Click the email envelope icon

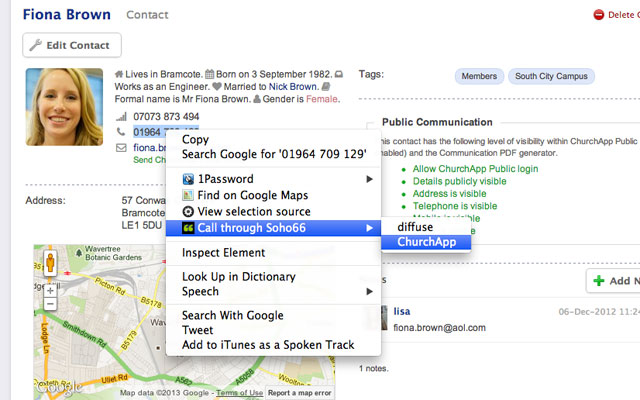click(121, 148)
